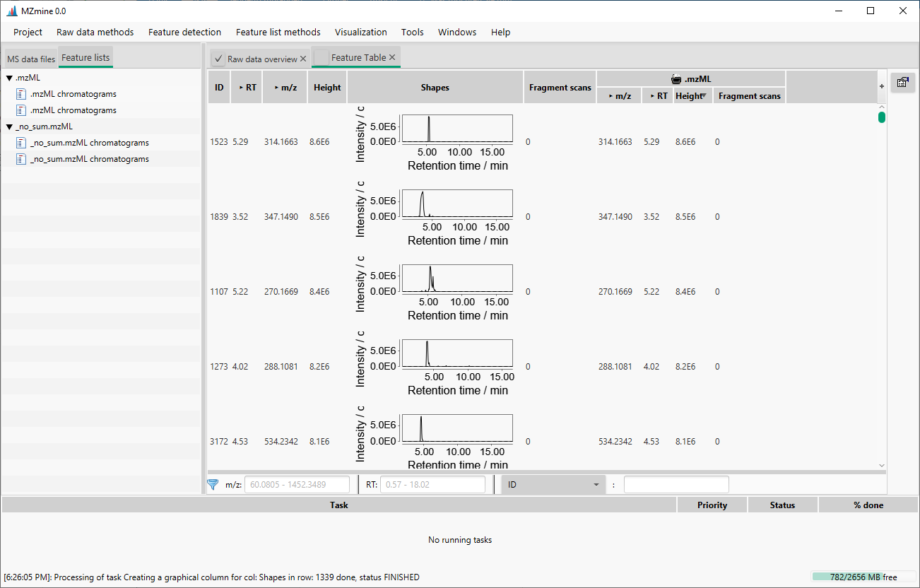Viewport: 920px width, 588px height.
Task: Open the ID filter dropdown at the bottom
Action: [597, 484]
